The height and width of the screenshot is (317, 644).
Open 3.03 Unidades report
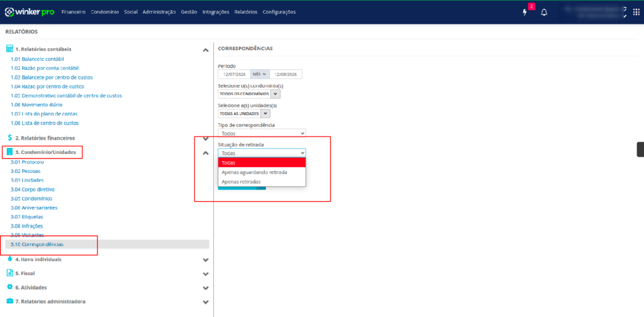click(27, 181)
